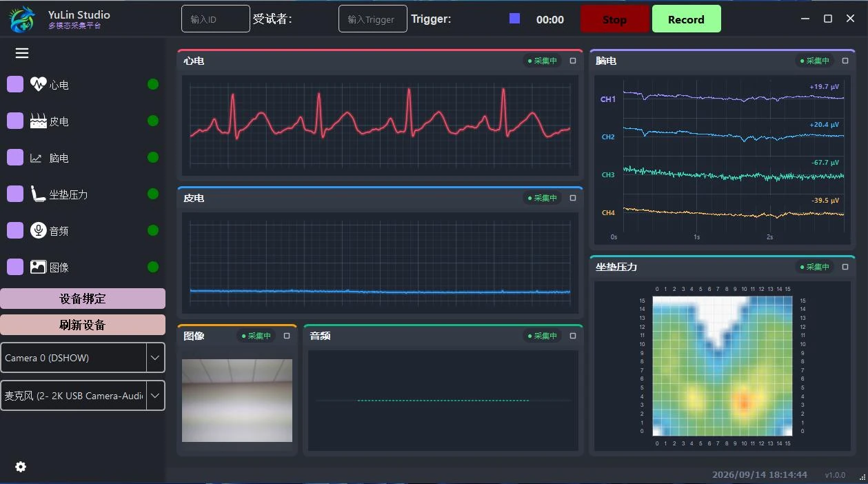Open the 麦克风 2K USB Camera combo box
The height and width of the screenshot is (484, 868).
(83, 396)
